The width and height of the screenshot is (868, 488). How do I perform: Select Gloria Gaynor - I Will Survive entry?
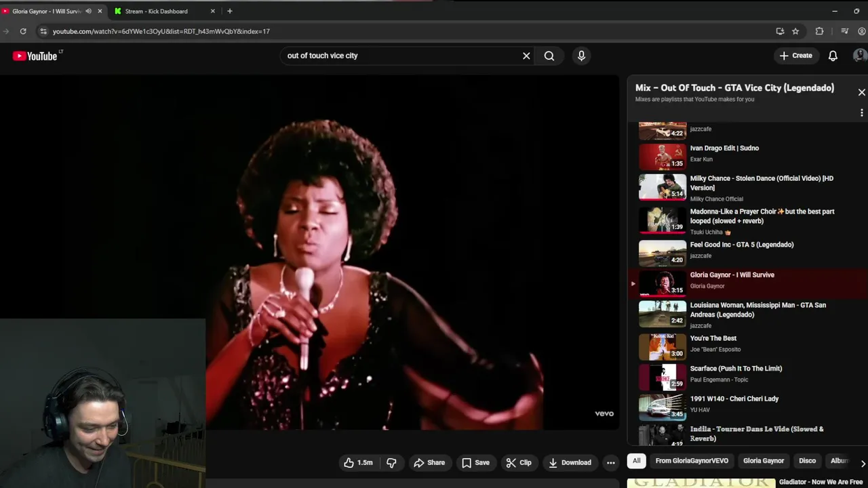747,283
